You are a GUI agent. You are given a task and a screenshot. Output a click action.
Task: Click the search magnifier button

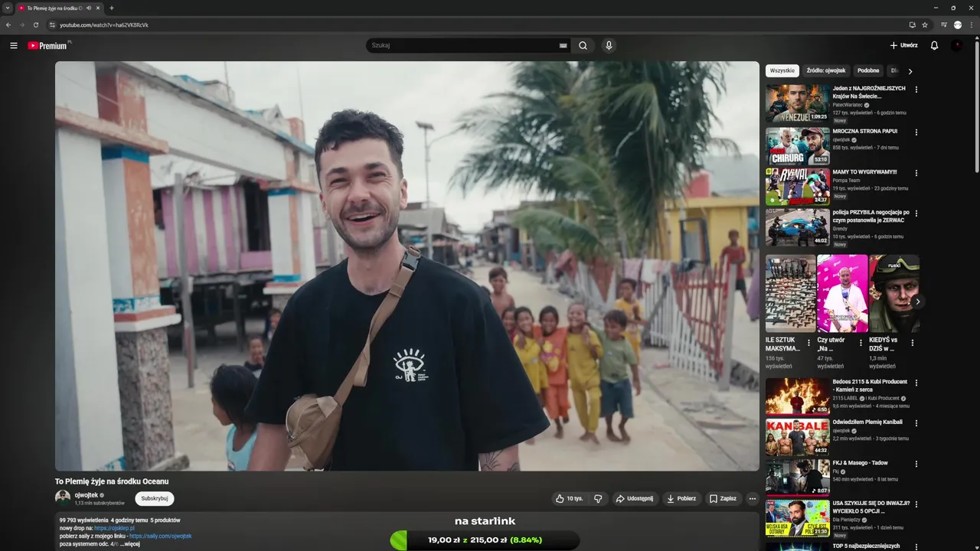pyautogui.click(x=583, y=46)
